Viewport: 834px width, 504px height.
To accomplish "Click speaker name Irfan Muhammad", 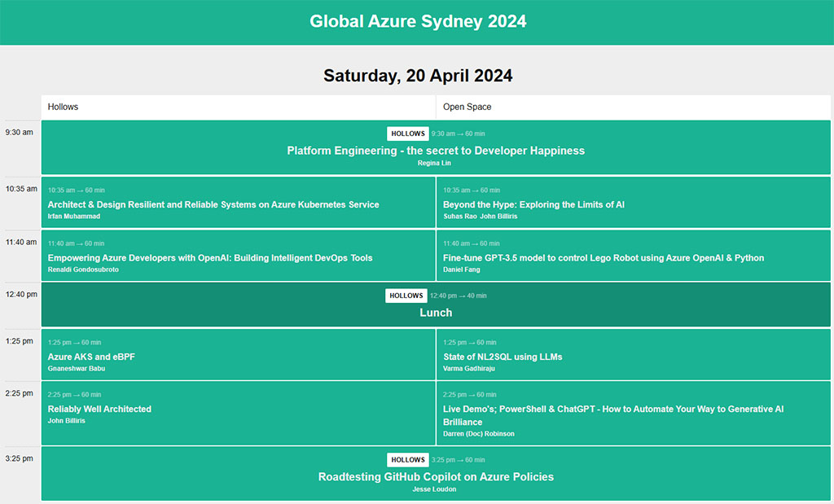I will point(74,217).
